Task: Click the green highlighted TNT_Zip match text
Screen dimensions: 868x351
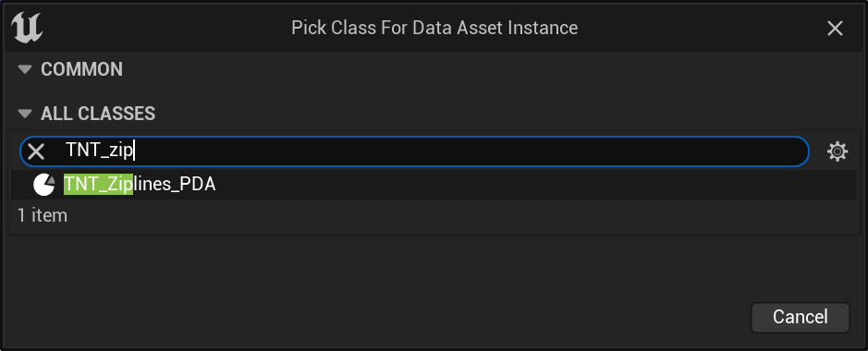Action: coord(99,185)
